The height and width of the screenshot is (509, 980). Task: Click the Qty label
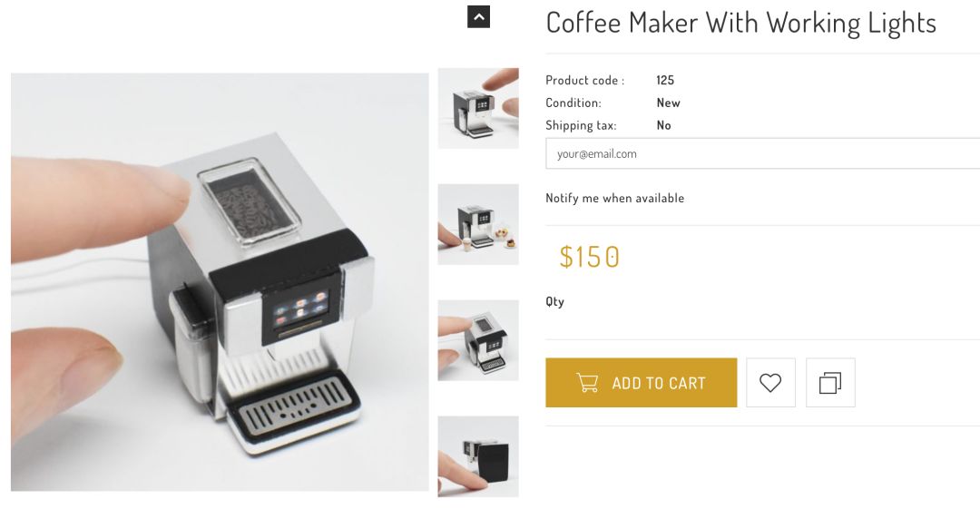point(555,302)
